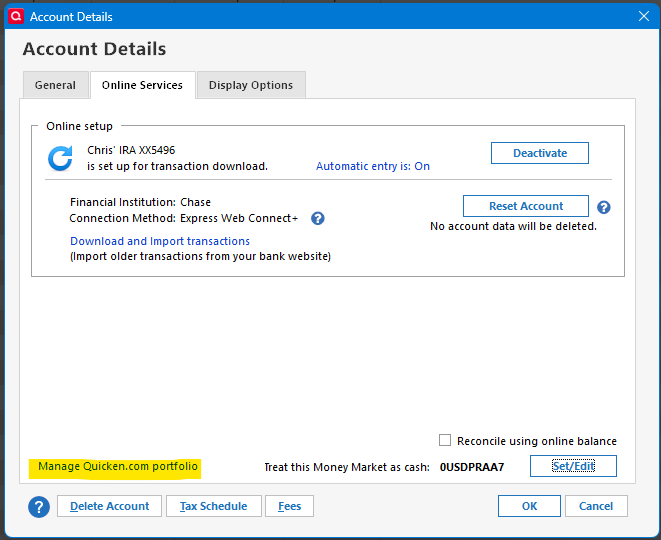This screenshot has height=540, width=661.
Task: Open the Display Options tab
Action: click(251, 85)
